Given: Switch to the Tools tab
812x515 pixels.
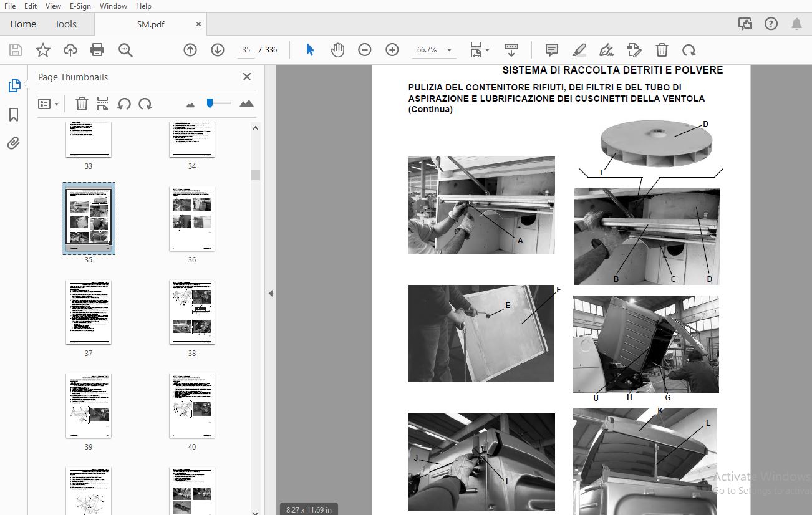Looking at the screenshot, I should 65,24.
